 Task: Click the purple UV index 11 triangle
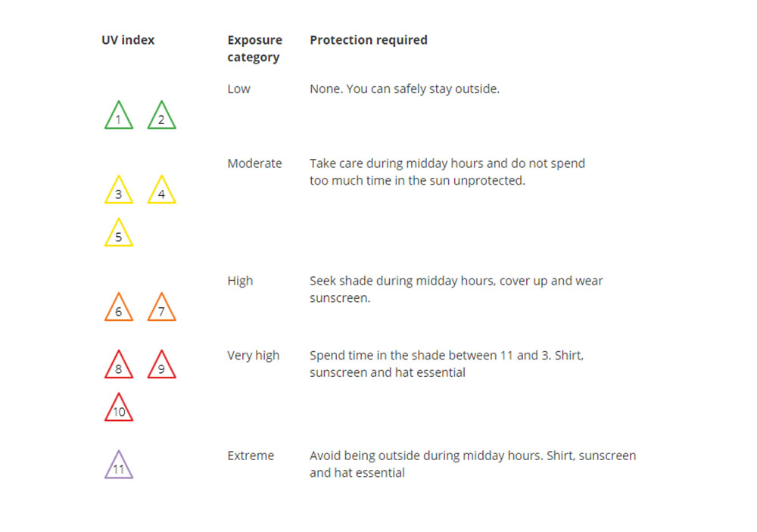119,465
